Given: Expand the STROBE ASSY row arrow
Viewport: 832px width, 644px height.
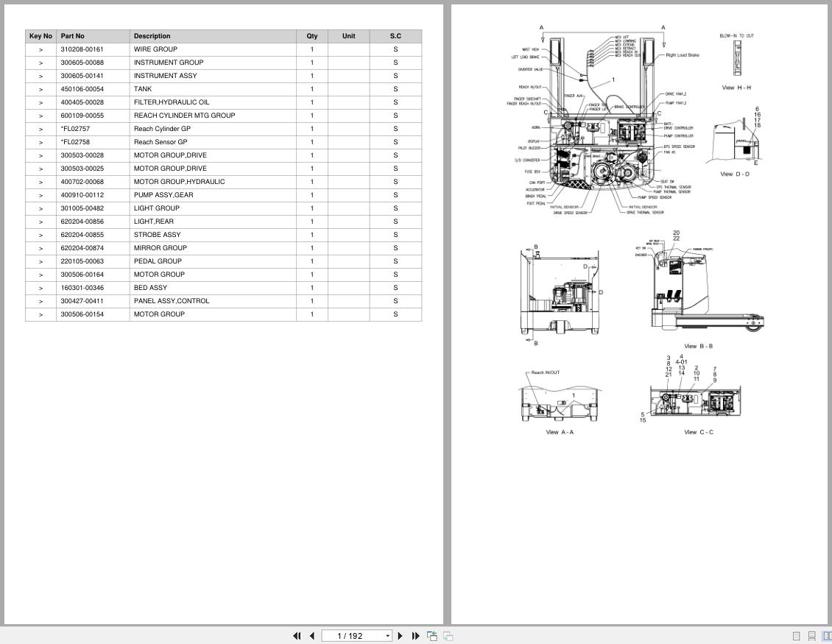Looking at the screenshot, I should click(x=40, y=236).
